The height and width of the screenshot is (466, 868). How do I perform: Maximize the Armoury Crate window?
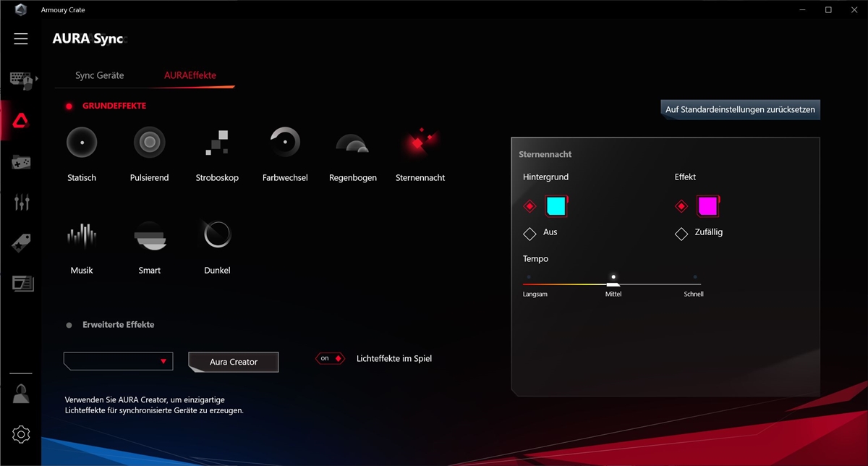pyautogui.click(x=828, y=10)
